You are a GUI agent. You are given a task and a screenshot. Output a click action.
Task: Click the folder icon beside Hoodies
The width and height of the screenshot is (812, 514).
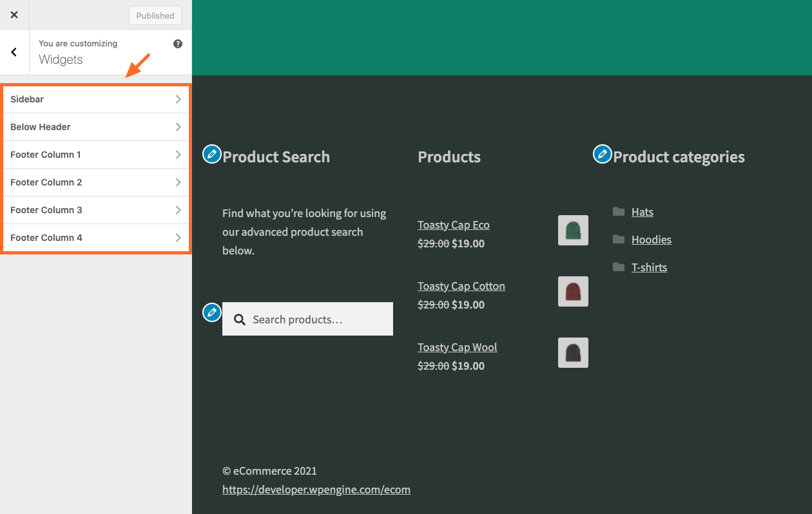click(x=617, y=239)
